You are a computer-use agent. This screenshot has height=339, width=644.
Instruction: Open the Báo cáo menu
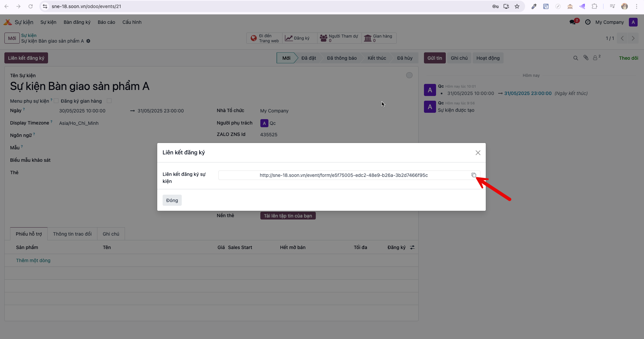tap(106, 22)
